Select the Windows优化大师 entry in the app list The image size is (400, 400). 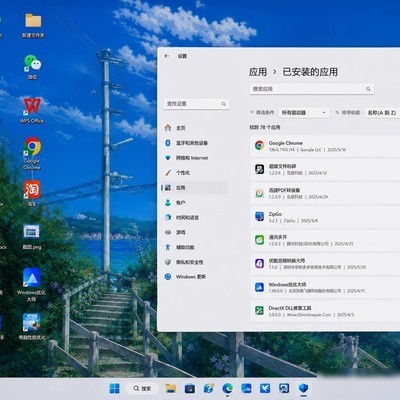325,288
